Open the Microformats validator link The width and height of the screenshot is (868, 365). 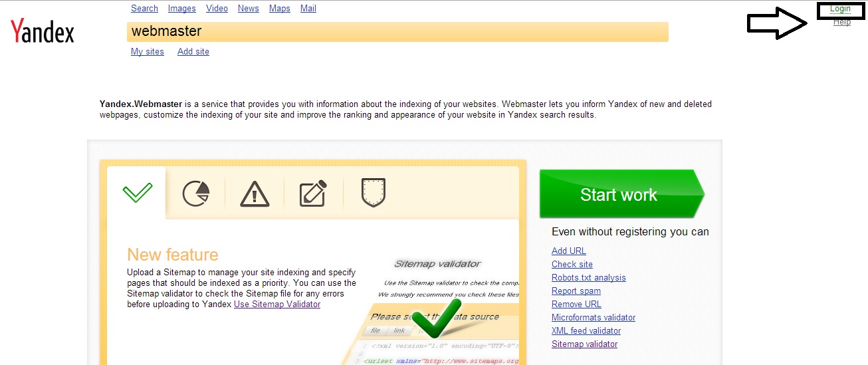[x=594, y=318]
